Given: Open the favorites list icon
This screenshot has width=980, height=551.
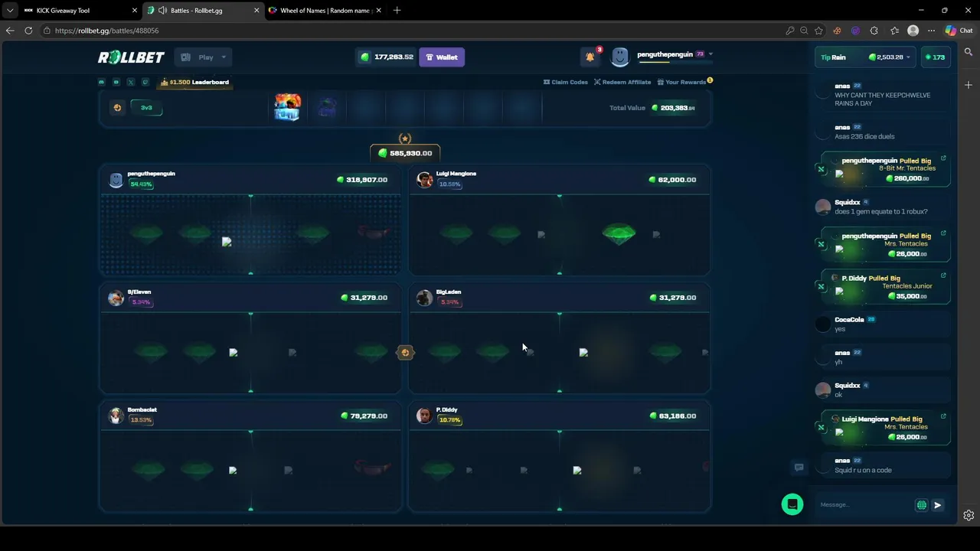Looking at the screenshot, I should point(894,31).
